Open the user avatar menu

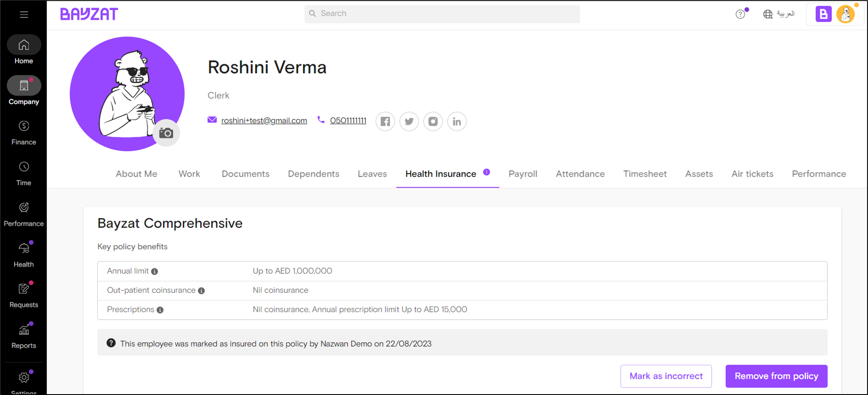845,14
